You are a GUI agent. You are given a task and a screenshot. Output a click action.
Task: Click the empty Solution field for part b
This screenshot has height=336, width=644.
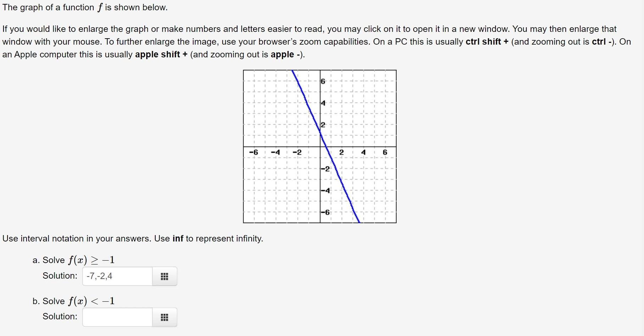click(117, 317)
